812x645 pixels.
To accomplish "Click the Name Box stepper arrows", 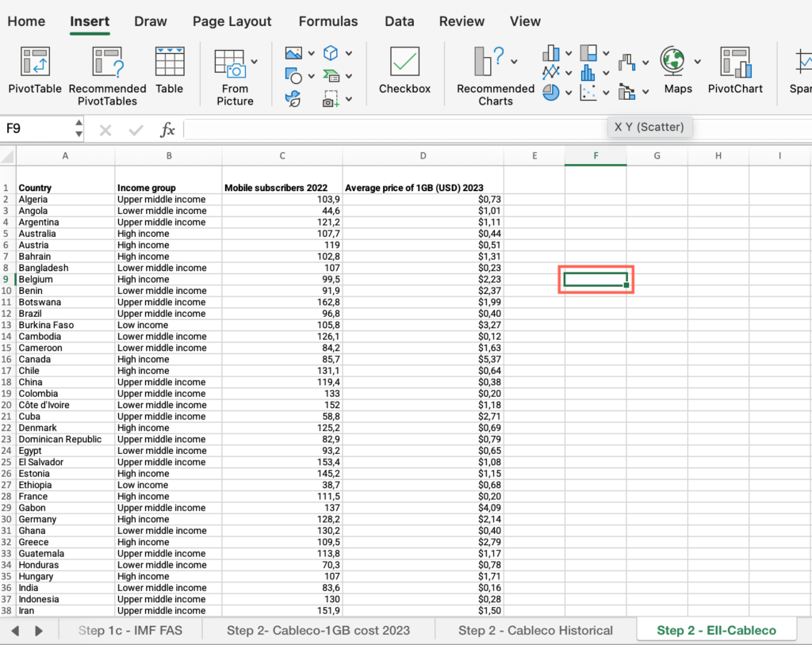I will pos(79,128).
